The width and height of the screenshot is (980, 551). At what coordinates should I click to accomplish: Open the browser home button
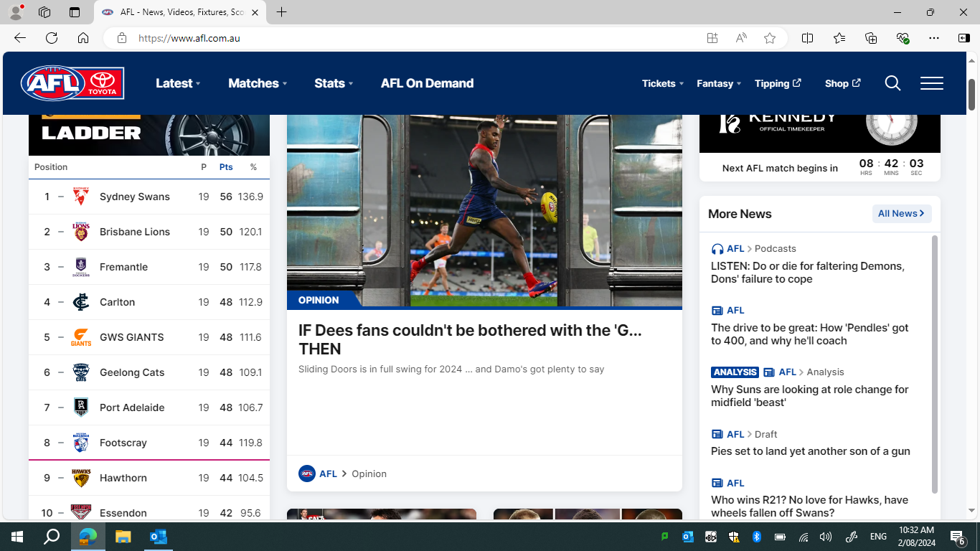point(83,38)
